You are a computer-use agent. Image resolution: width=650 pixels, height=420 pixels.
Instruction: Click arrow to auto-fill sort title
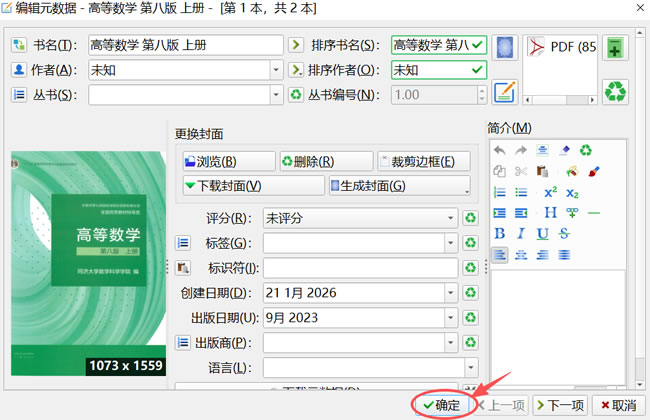pyautogui.click(x=295, y=45)
